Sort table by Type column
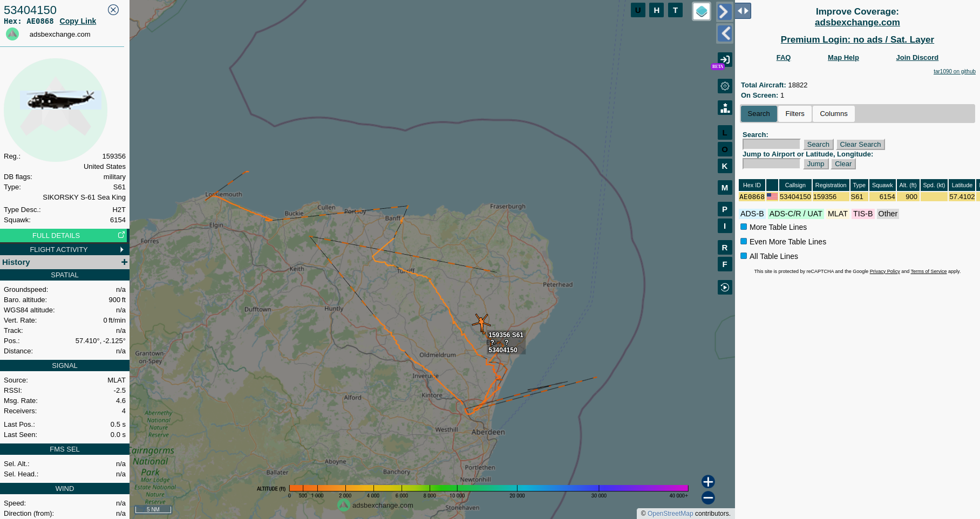This screenshot has height=519, width=980. tap(859, 185)
